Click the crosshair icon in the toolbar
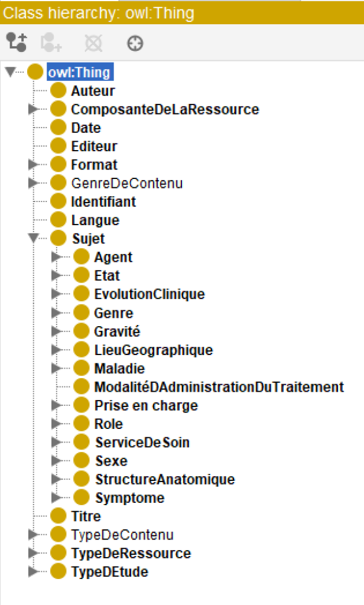Viewport: 364px width, 605px height. [x=134, y=42]
